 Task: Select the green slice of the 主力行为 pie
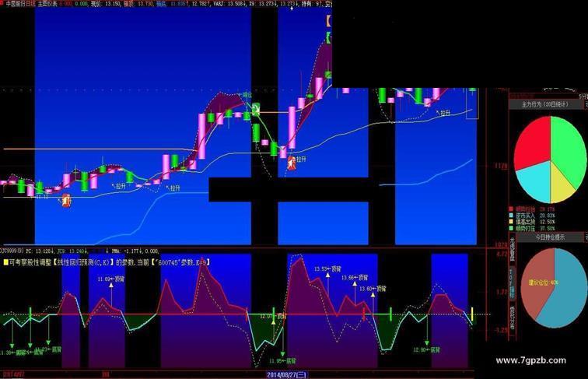tap(567, 150)
